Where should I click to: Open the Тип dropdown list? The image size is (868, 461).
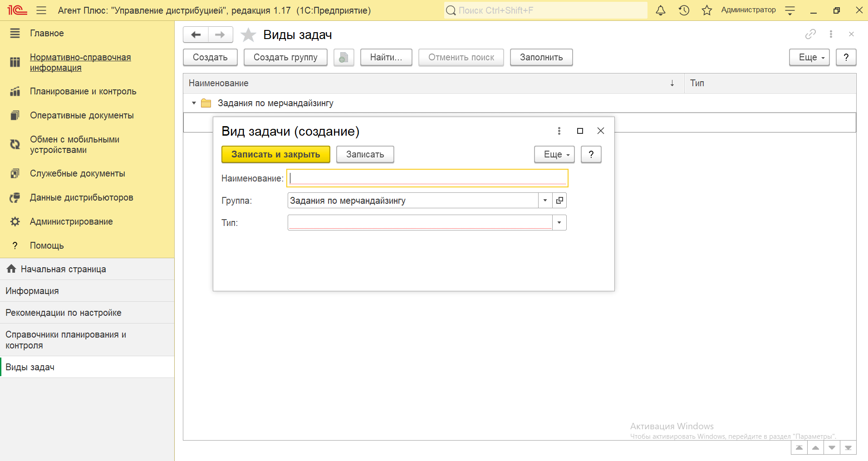[x=559, y=222]
